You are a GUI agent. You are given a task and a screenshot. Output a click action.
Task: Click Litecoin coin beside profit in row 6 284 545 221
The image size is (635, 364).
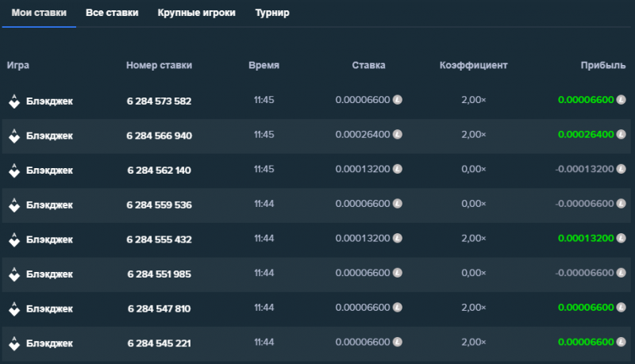622,342
